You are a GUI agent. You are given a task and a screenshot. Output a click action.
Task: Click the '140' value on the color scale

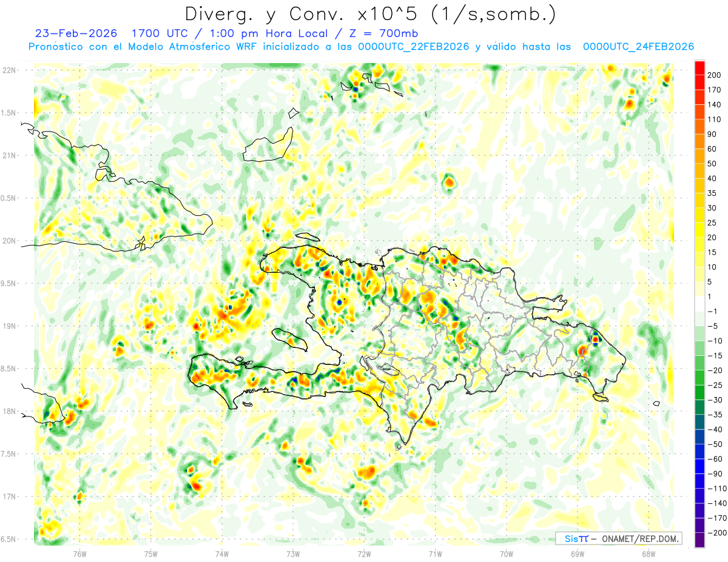(x=715, y=104)
